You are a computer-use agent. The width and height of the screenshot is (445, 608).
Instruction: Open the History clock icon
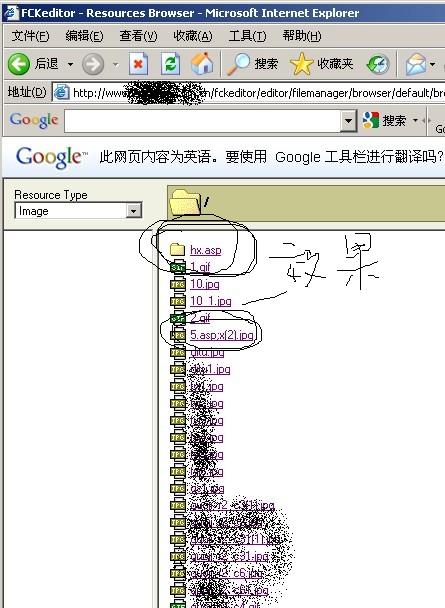(378, 64)
